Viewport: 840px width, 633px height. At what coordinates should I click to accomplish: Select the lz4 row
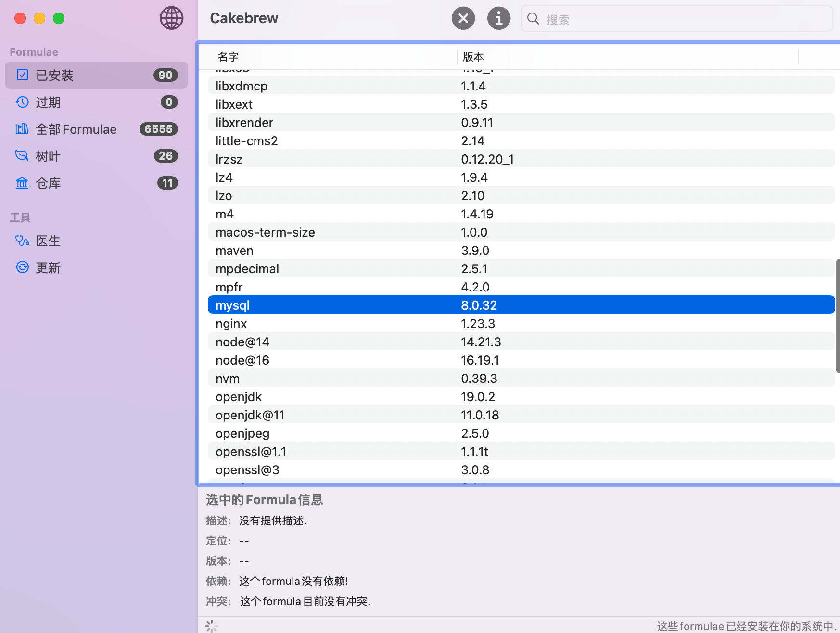[521, 177]
